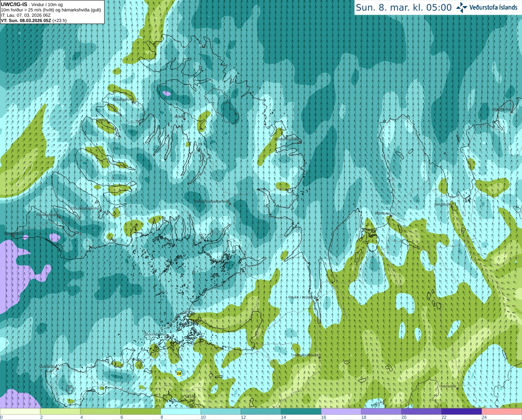The image size is (522, 420).
Task: Click the 'IT: Lau. 07. 03. 2026 06Z' line
Action: (x=26, y=15)
